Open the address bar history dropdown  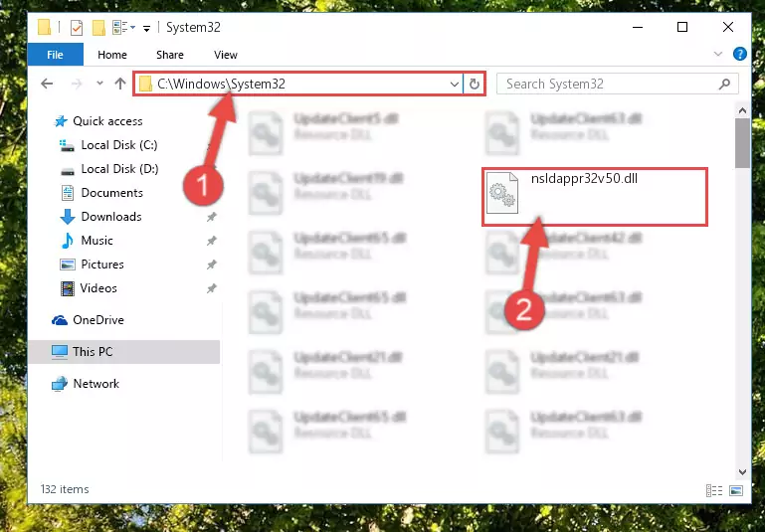[x=455, y=84]
